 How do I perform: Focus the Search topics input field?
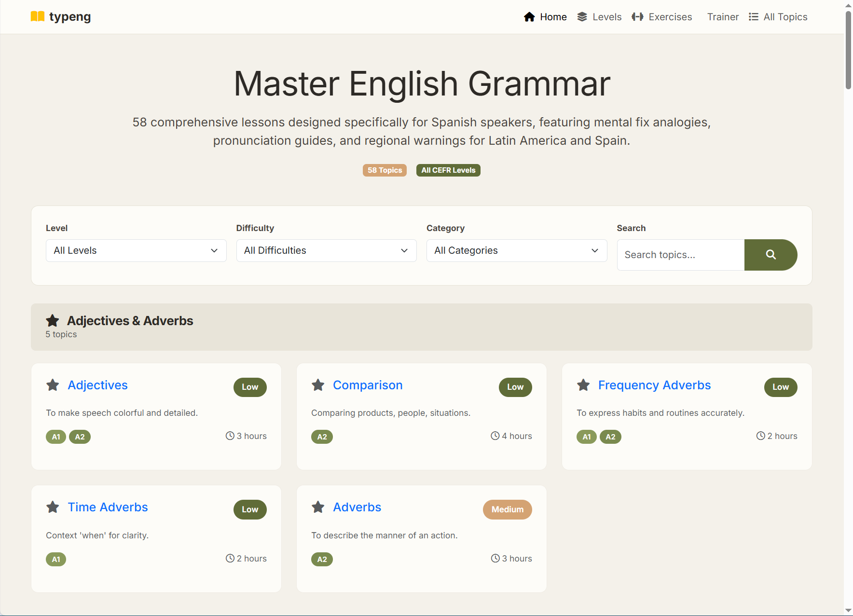[x=681, y=255]
